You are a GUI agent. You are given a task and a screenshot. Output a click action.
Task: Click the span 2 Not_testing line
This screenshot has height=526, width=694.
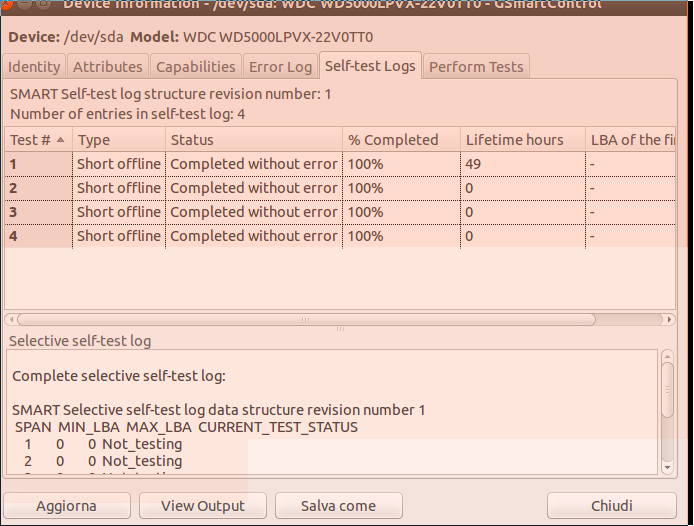[x=103, y=461]
